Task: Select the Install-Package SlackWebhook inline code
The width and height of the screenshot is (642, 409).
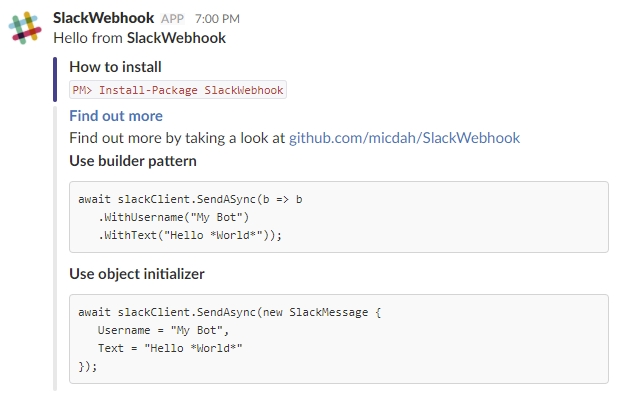Action: click(x=177, y=90)
